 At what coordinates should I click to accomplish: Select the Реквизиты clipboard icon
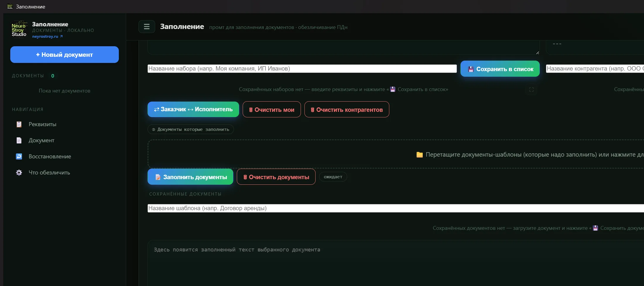click(x=19, y=124)
